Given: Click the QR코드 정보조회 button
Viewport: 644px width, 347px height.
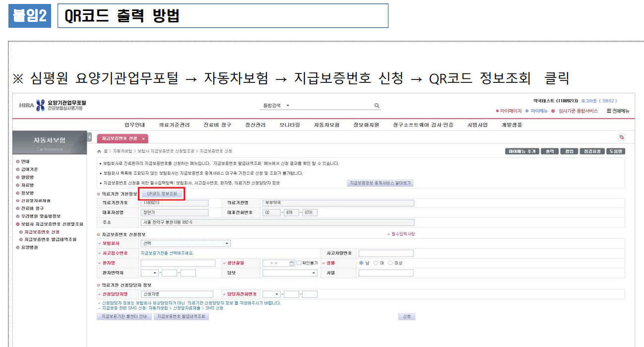Looking at the screenshot, I should point(162,194).
